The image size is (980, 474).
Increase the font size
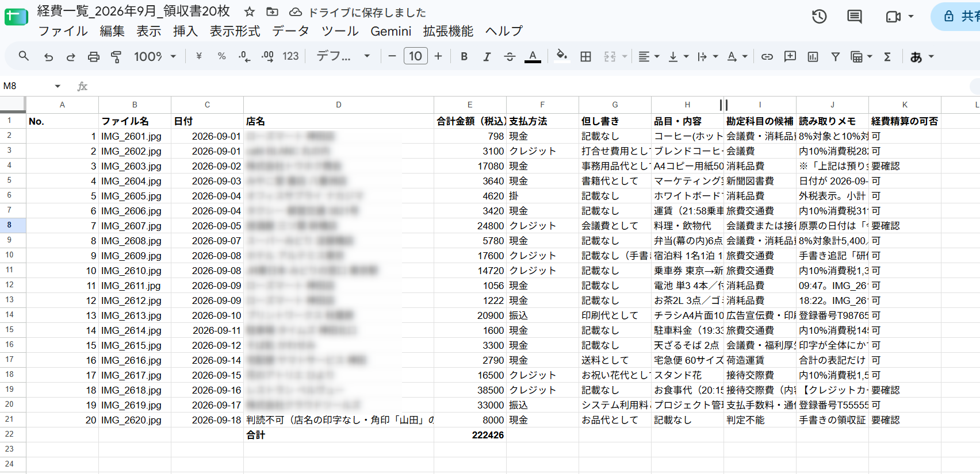coord(438,56)
